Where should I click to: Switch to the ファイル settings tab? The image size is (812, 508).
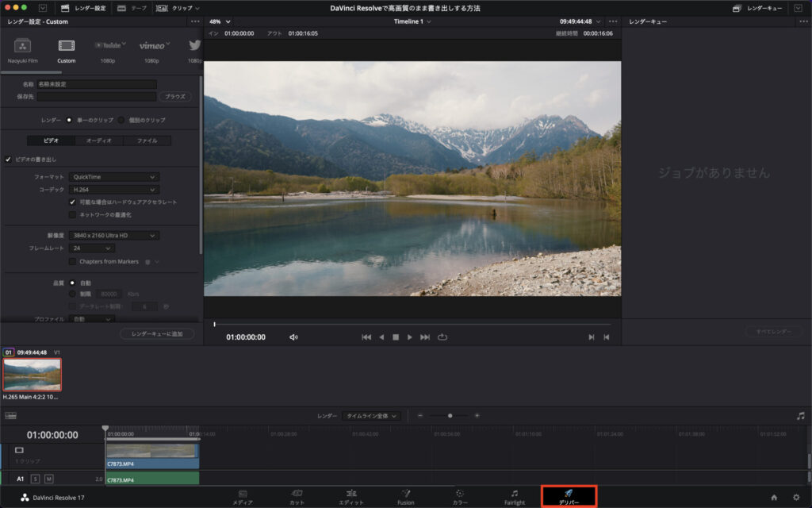tap(147, 140)
